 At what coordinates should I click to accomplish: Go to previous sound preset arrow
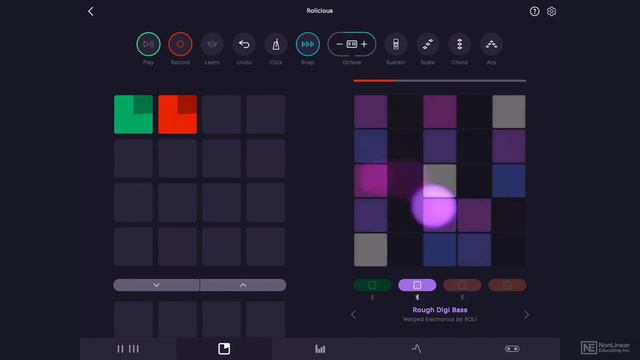(353, 315)
